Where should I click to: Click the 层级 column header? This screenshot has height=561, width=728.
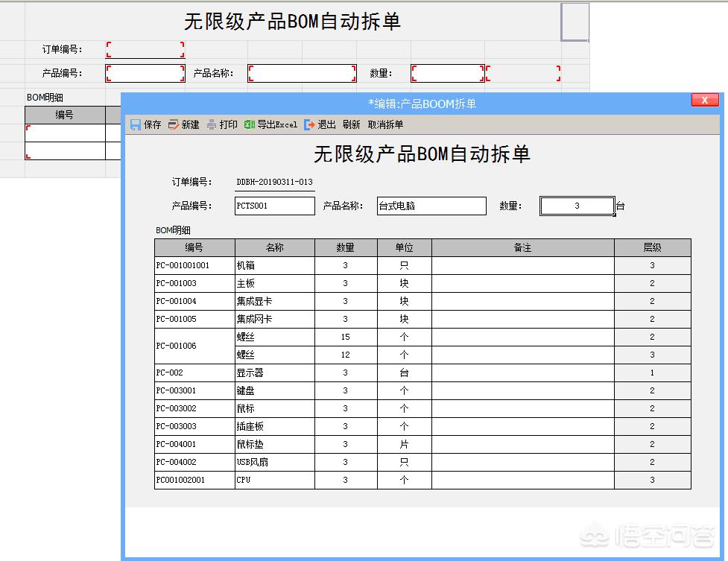(x=652, y=247)
